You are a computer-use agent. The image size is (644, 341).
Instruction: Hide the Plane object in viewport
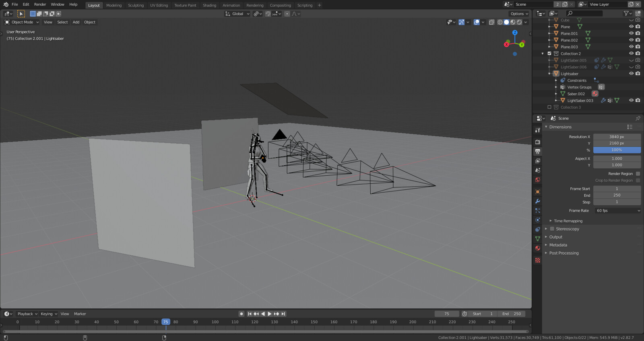tap(631, 27)
